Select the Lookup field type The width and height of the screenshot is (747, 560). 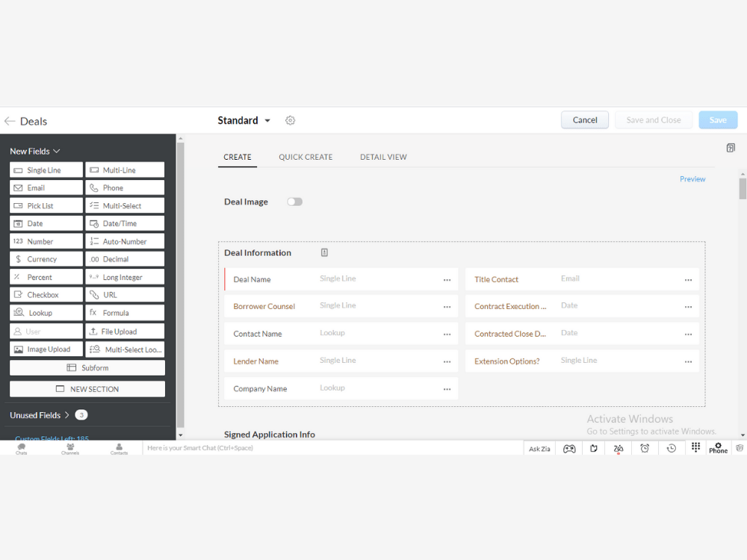click(x=46, y=313)
